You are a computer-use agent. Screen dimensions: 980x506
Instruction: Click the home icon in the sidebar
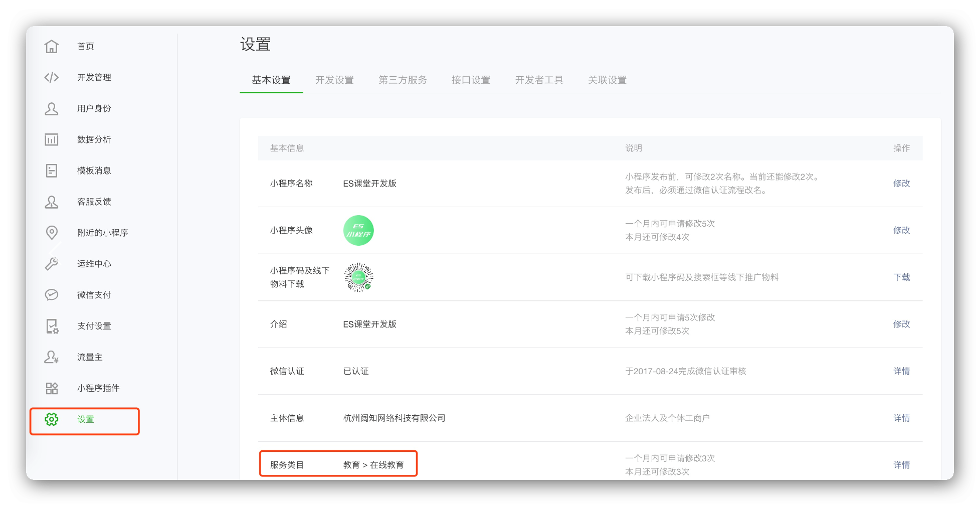pyautogui.click(x=52, y=46)
